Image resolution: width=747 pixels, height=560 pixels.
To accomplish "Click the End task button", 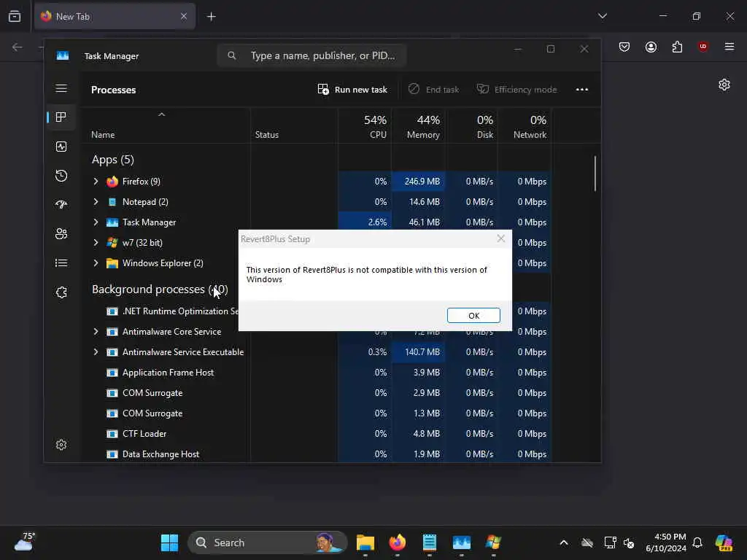I will (433, 90).
